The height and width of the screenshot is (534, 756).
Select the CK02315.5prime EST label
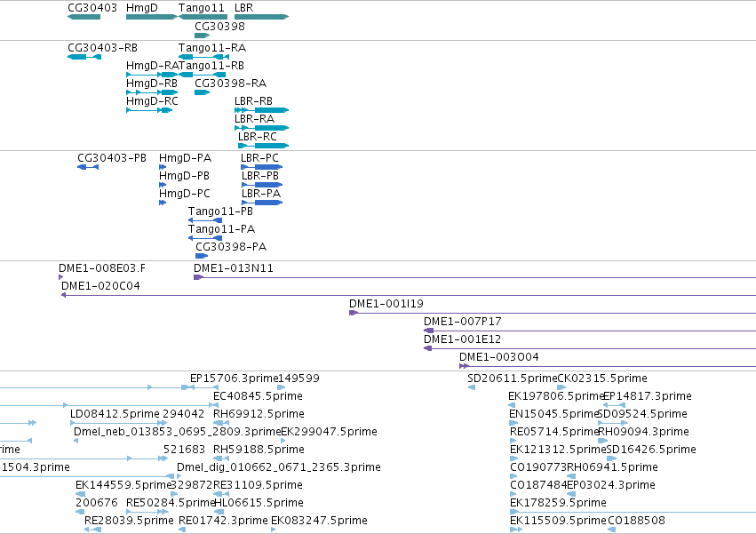click(x=602, y=379)
